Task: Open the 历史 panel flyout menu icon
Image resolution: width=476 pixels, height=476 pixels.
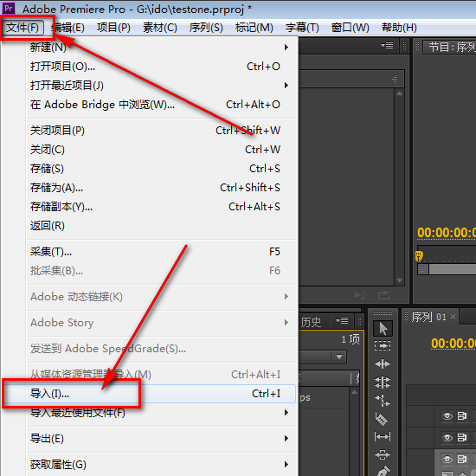Action: [x=342, y=320]
